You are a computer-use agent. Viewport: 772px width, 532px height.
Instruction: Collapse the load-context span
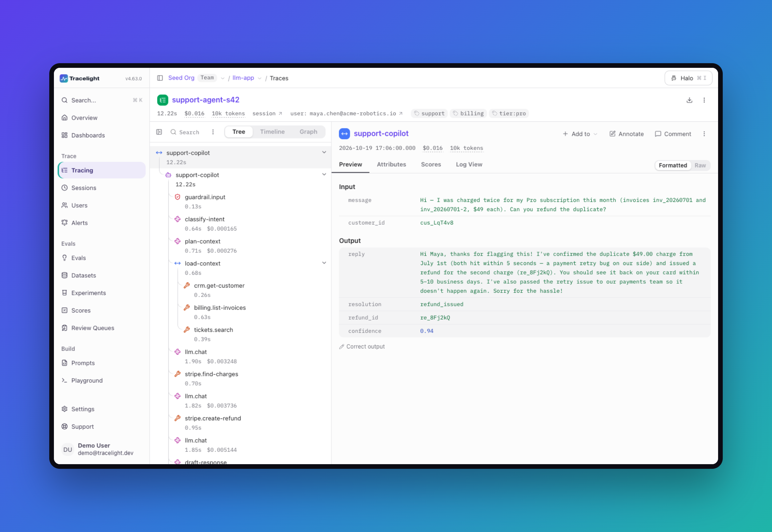point(324,263)
